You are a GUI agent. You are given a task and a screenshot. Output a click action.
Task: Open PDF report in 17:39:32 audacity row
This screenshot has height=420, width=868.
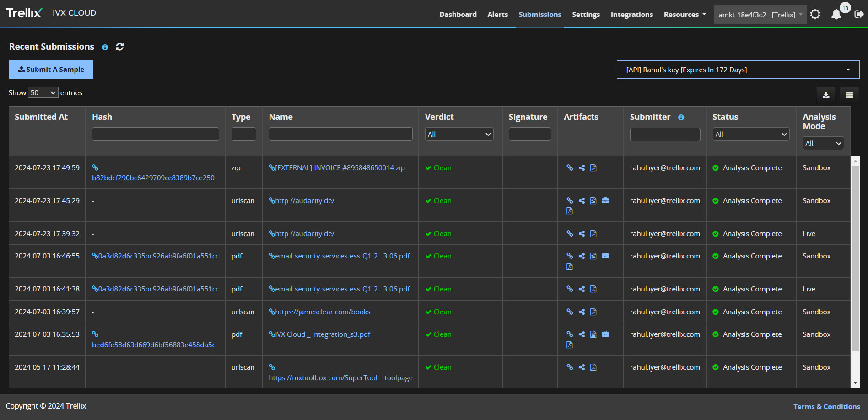[593, 234]
